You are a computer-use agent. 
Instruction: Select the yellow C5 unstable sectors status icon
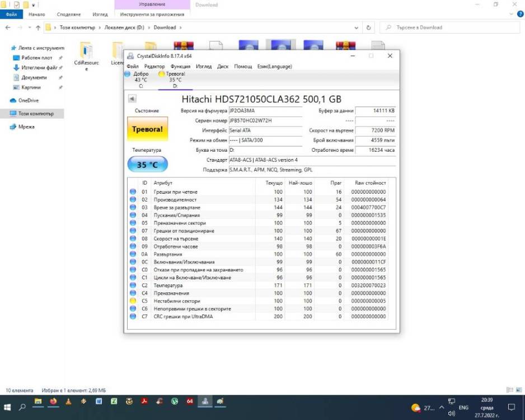(133, 301)
